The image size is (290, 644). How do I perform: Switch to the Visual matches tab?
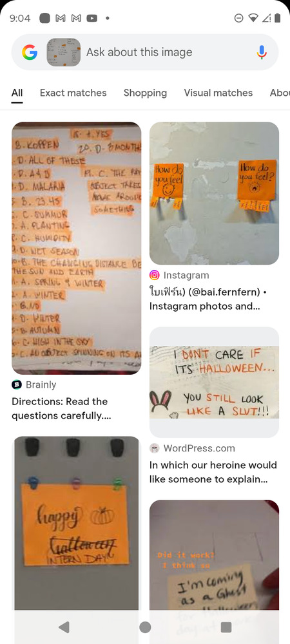point(218,93)
